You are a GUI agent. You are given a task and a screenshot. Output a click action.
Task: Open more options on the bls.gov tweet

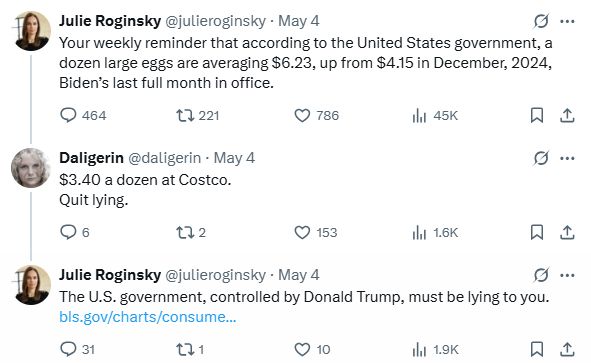[x=567, y=275]
